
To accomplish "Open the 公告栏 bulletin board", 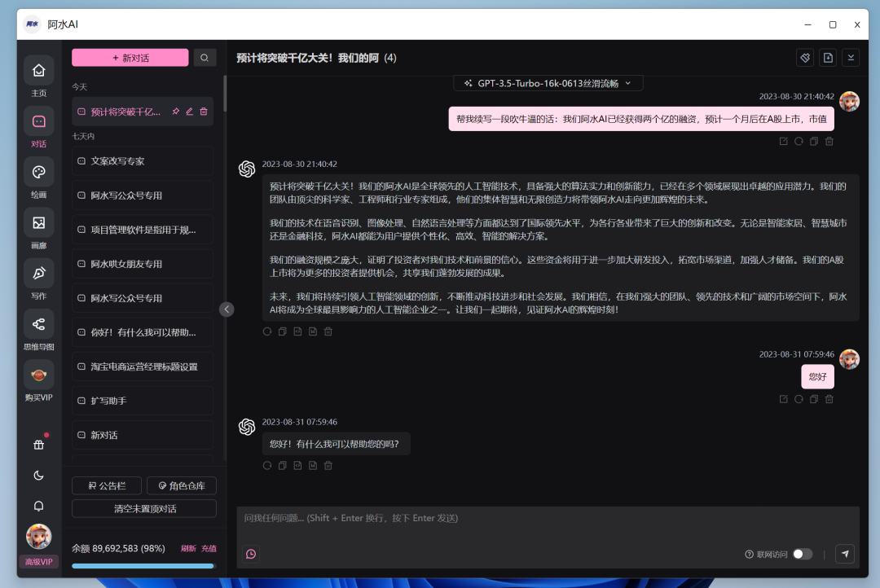I will pos(107,486).
